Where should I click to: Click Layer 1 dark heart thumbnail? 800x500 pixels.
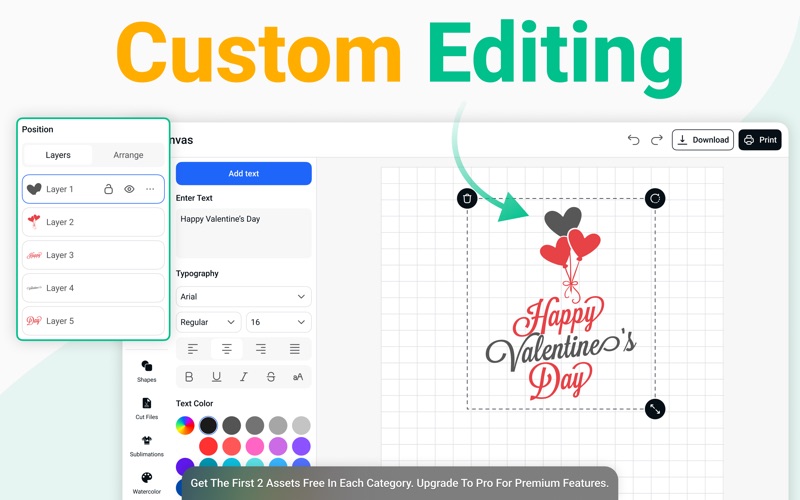click(34, 189)
